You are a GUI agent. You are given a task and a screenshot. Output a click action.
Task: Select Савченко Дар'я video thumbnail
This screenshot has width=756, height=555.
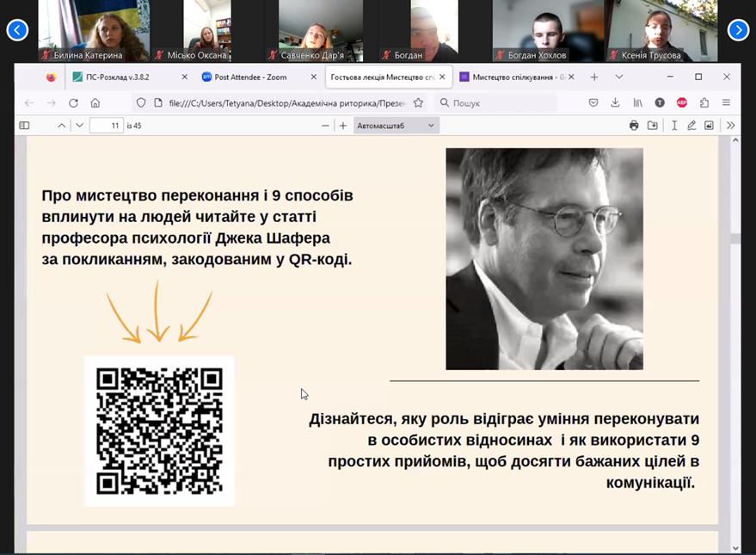(321, 30)
